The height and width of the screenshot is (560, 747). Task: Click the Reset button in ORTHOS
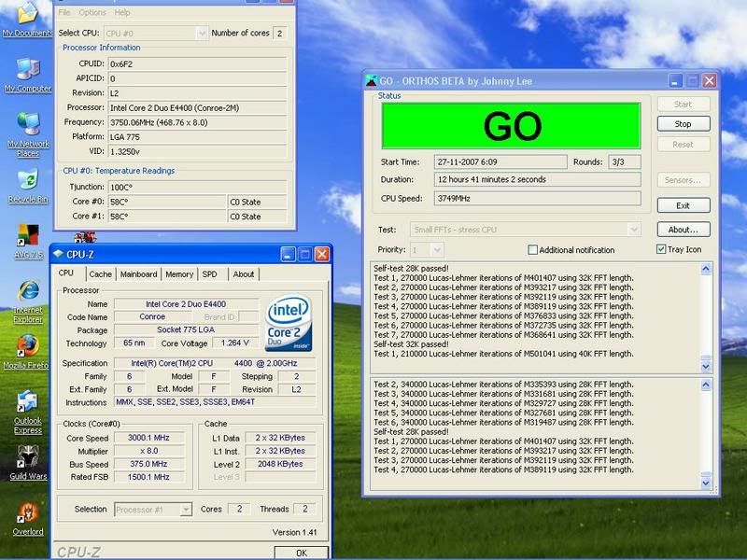click(x=684, y=145)
